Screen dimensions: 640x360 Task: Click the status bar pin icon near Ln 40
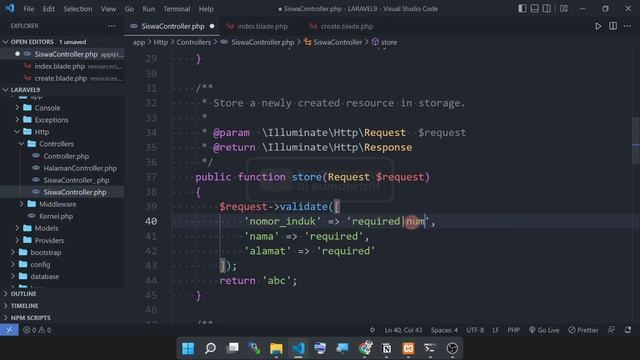click(x=372, y=330)
